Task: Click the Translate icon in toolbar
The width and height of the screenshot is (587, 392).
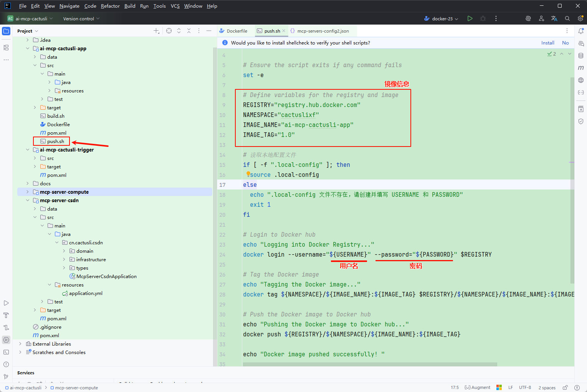Action: pos(554,18)
